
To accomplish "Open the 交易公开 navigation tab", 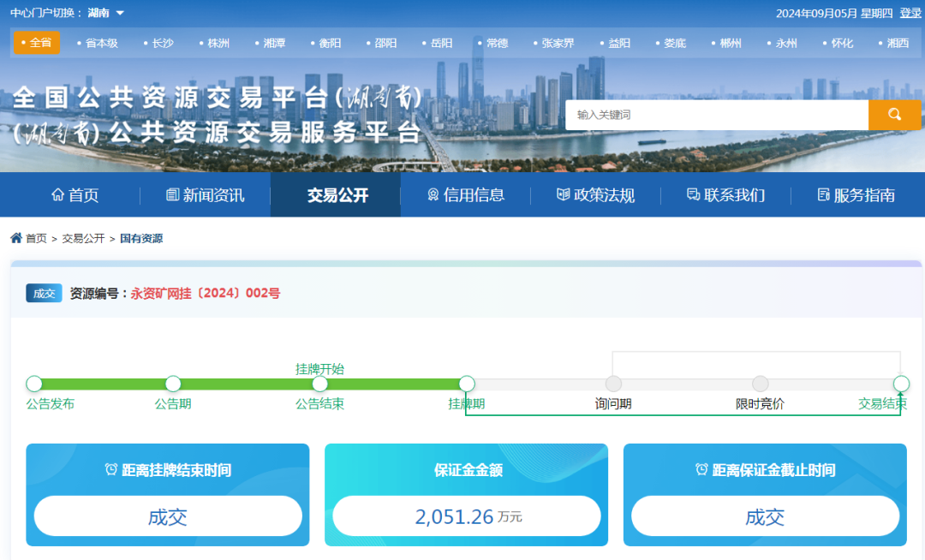I will tap(337, 195).
